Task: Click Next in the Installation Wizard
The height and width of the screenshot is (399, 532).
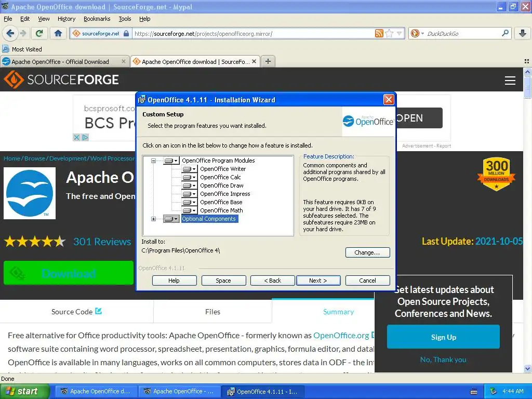Action: point(318,281)
